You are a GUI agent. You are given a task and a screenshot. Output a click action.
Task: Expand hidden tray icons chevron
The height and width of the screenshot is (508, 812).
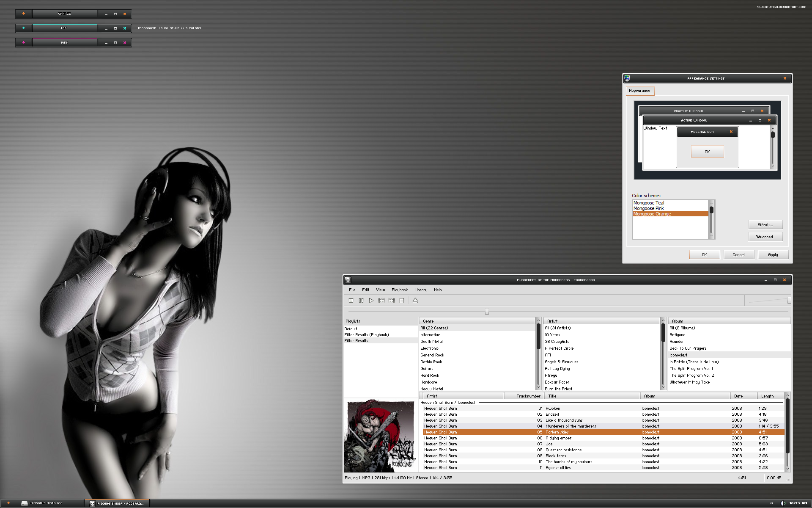tap(771, 503)
